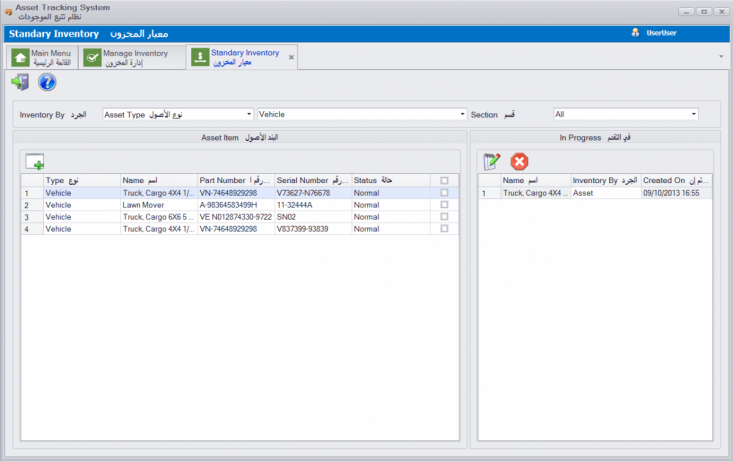Click the UserUser profile icon
The width and height of the screenshot is (733, 462).
pos(635,33)
